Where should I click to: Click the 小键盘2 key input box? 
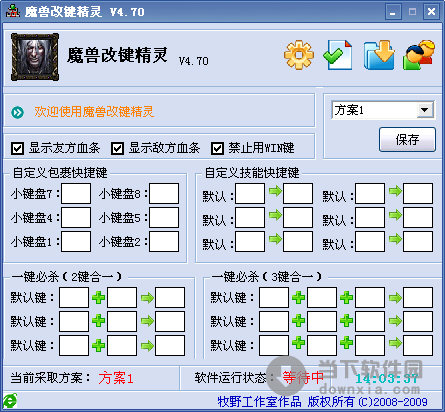[x=164, y=241]
